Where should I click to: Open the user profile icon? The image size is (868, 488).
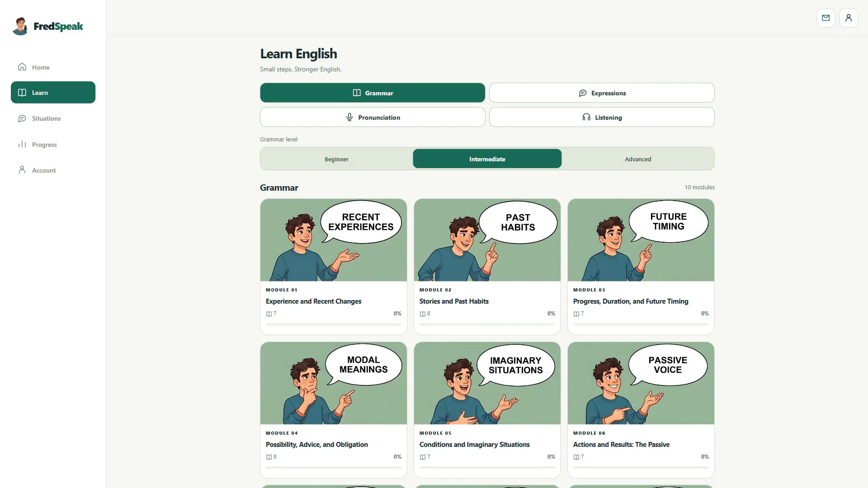coord(849,18)
